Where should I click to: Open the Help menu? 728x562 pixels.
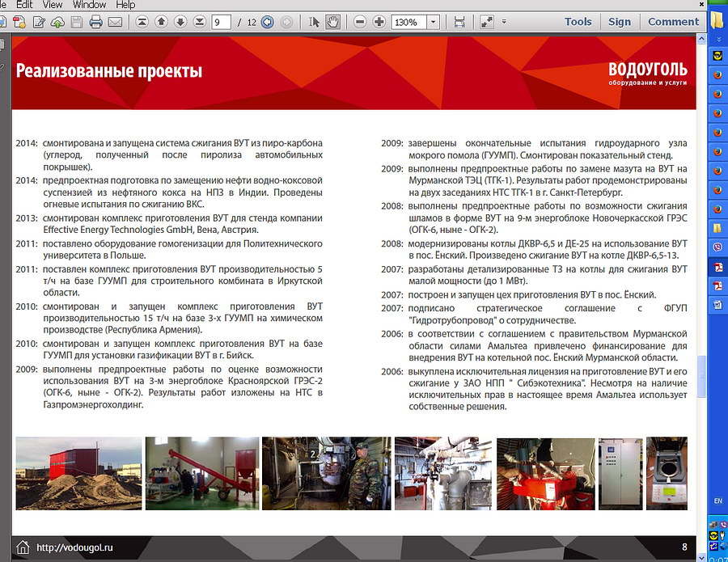125,5
